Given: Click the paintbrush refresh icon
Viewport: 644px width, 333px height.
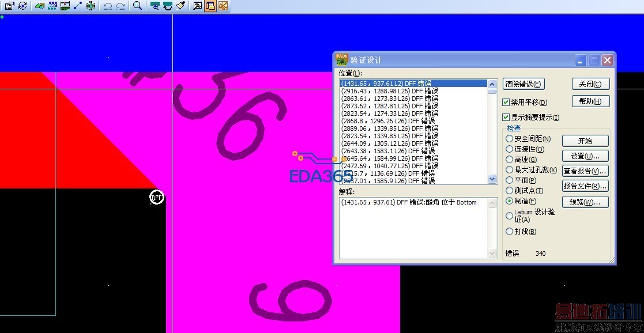Looking at the screenshot, I should point(180,6).
